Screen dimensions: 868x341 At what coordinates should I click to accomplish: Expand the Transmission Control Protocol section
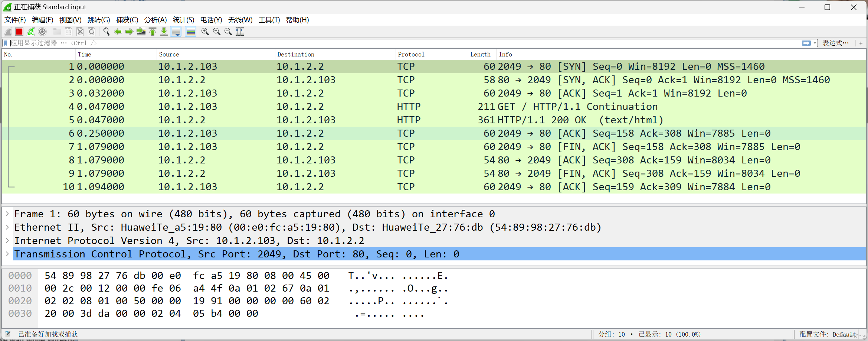7,254
